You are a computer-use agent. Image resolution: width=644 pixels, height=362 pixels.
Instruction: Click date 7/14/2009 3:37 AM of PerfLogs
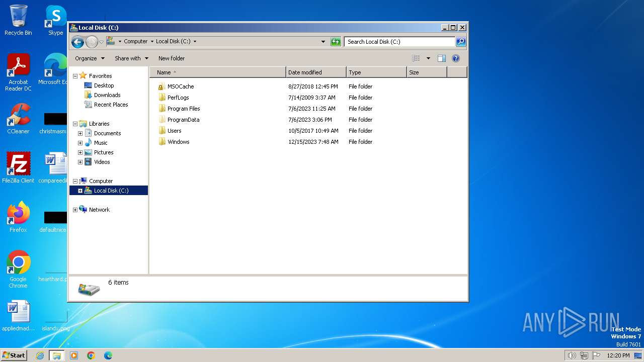[312, 98]
